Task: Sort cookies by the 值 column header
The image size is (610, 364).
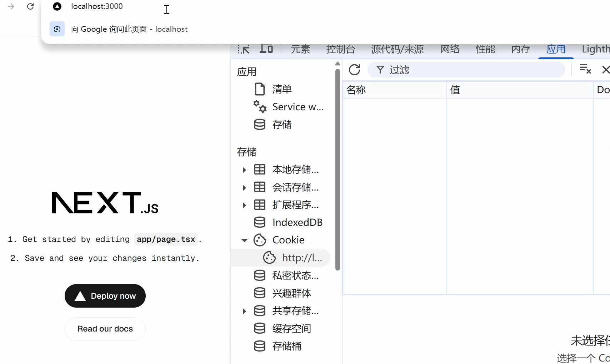Action: coord(520,90)
